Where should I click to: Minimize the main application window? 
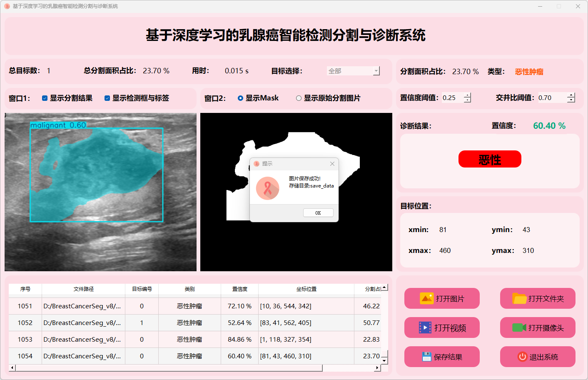(x=540, y=6)
